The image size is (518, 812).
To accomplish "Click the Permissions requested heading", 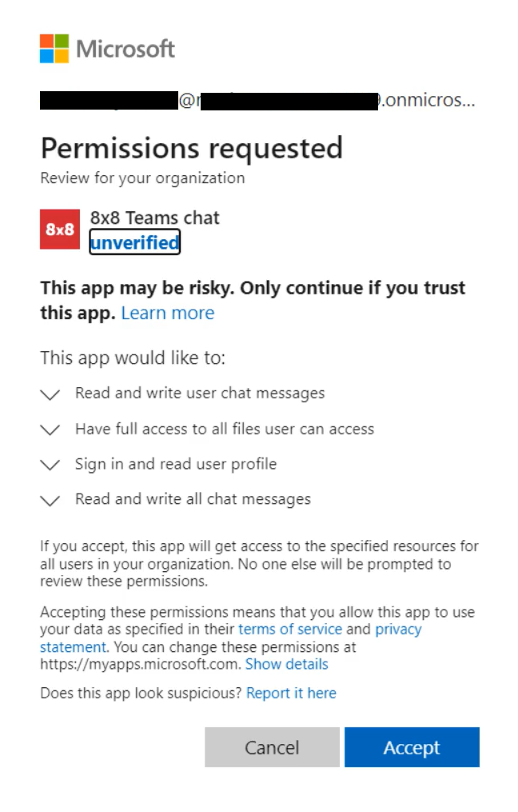I will [192, 149].
